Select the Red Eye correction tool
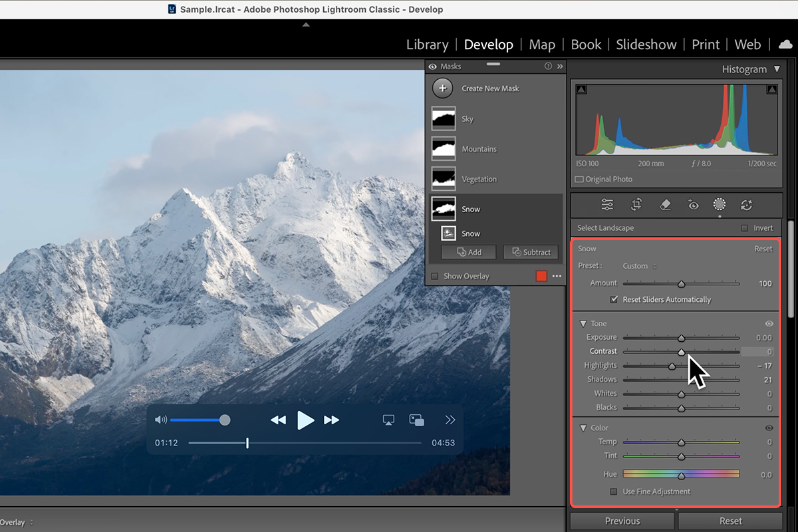This screenshot has width=798, height=532. click(x=693, y=205)
